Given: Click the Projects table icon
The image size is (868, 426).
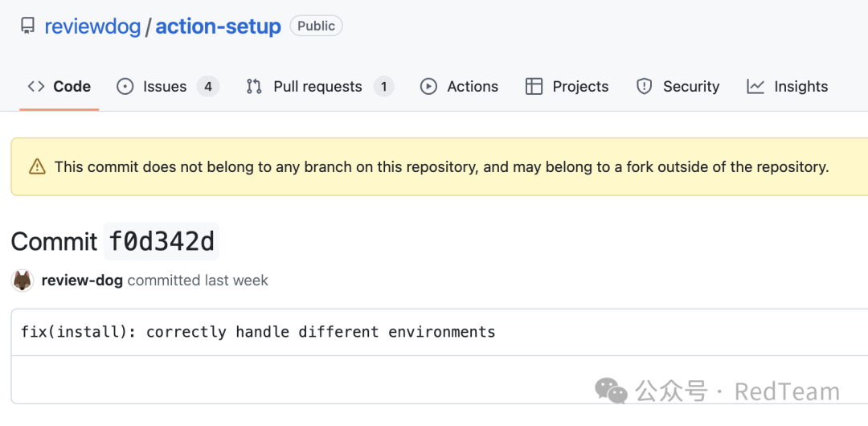Looking at the screenshot, I should click(534, 87).
